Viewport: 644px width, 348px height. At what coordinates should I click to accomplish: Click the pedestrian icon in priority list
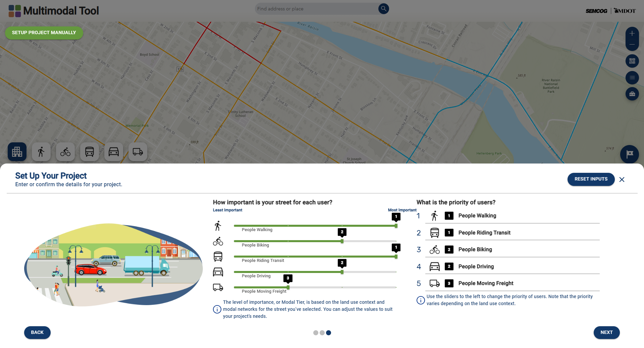click(x=435, y=216)
